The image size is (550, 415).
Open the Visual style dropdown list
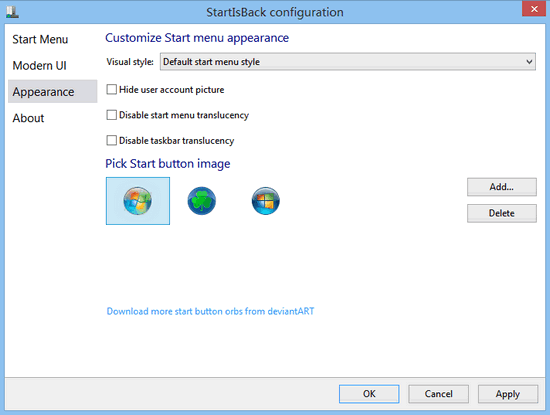point(348,62)
